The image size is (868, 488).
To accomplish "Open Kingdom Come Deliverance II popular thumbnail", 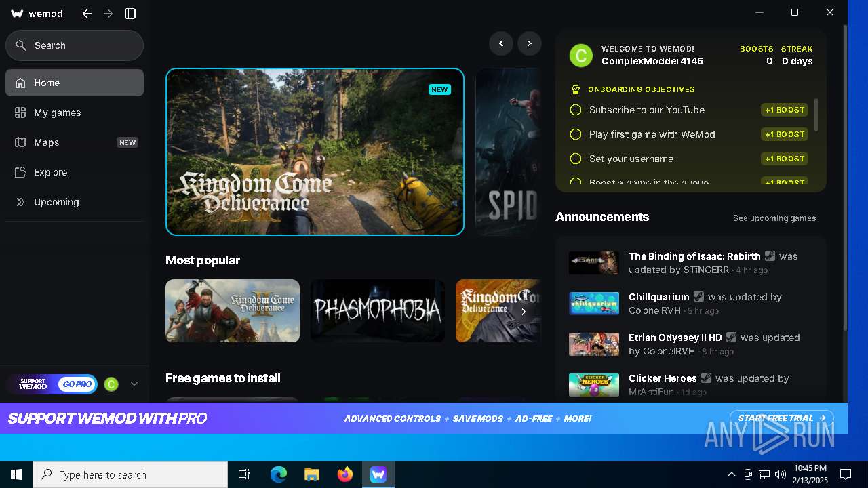I will click(x=233, y=310).
